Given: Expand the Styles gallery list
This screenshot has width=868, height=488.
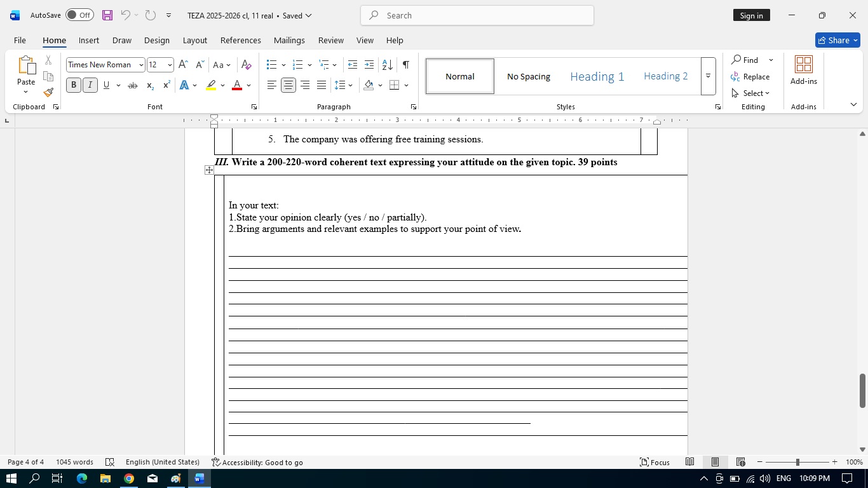Looking at the screenshot, I should coord(708,76).
